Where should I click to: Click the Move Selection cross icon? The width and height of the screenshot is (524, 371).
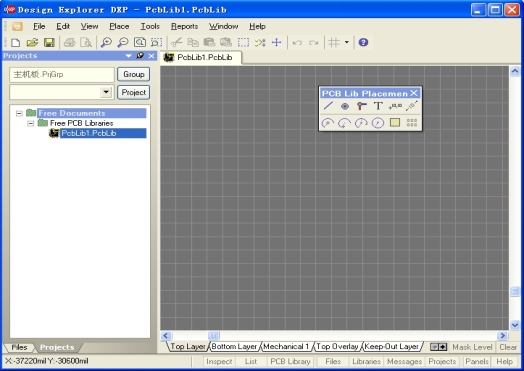pos(276,42)
